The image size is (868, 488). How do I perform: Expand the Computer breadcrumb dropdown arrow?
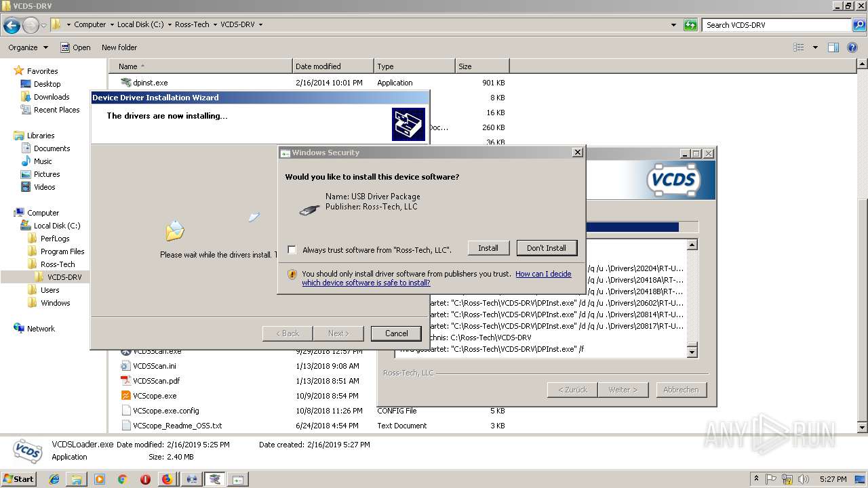tap(112, 25)
